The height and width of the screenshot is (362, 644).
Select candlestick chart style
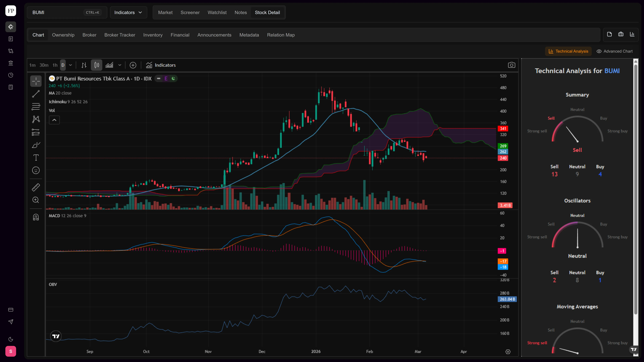tap(96, 65)
